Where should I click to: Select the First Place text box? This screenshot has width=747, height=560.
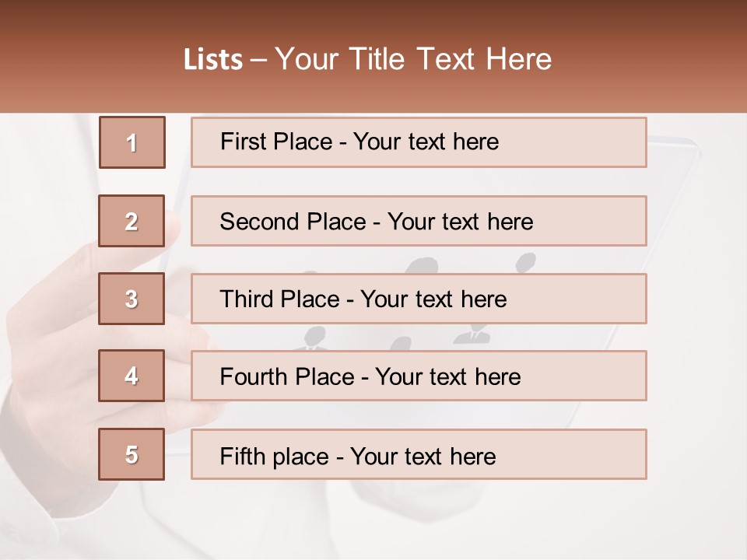419,142
